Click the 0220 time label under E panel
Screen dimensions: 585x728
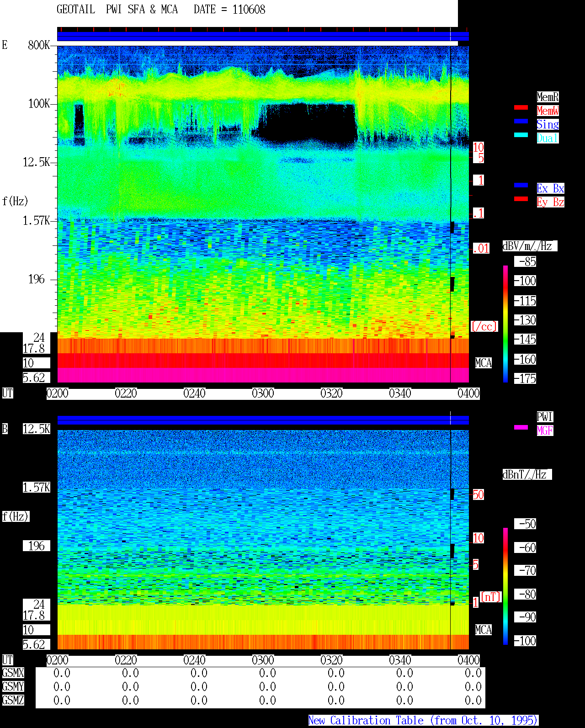[126, 393]
